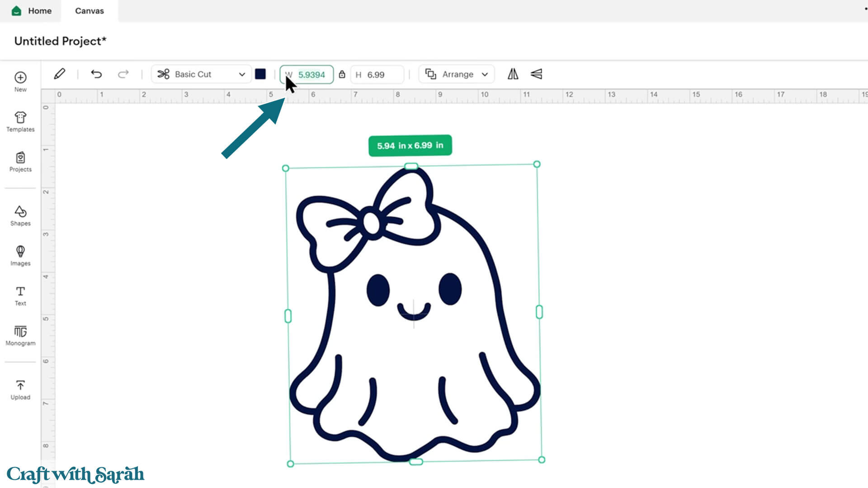The image size is (868, 488).
Task: Click the Edit pencil icon
Action: 59,74
